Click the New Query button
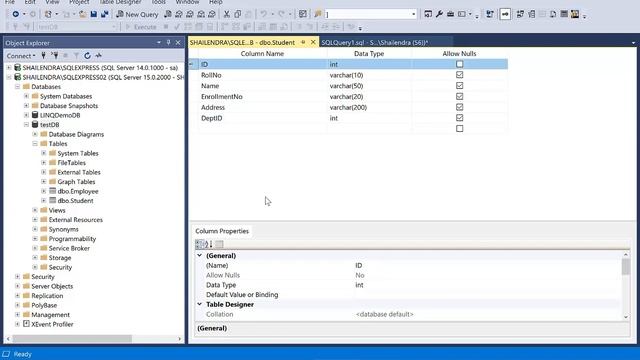 [137, 14]
